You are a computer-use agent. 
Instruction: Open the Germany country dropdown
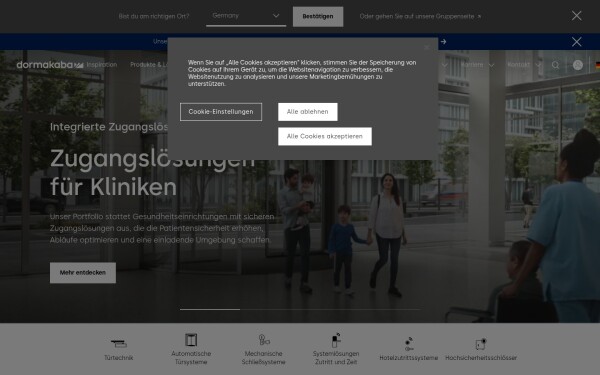pyautogui.click(x=246, y=16)
